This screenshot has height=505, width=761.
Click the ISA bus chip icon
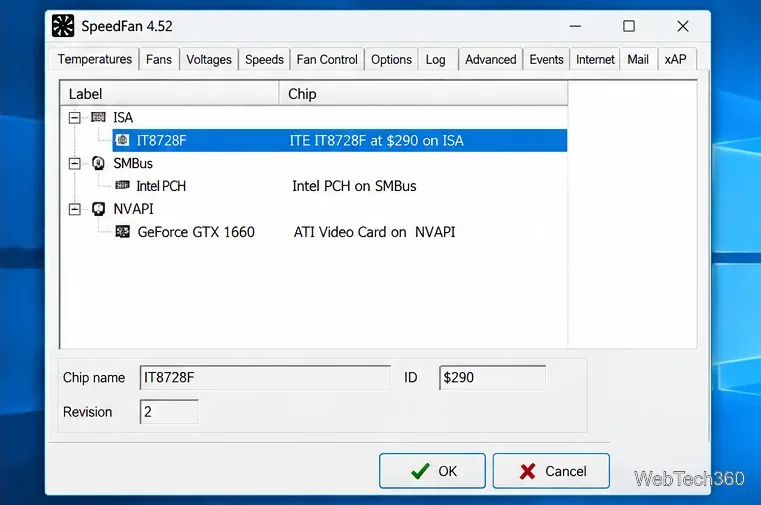tap(99, 117)
